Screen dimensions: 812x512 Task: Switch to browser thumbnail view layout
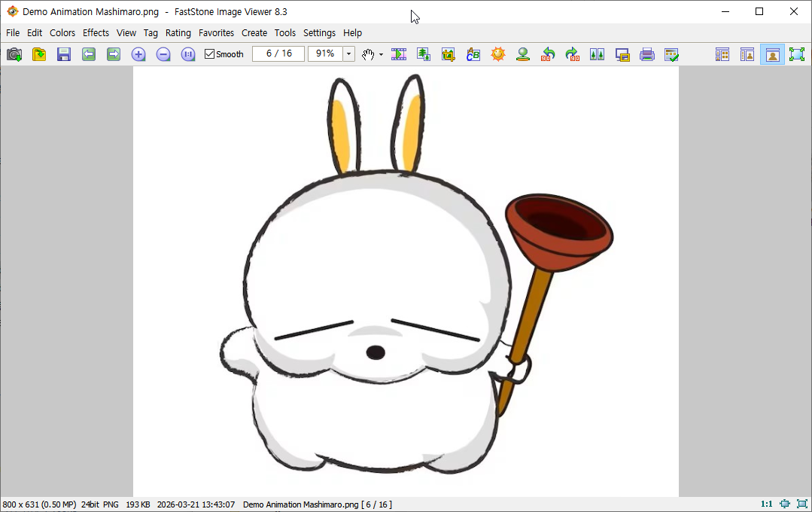click(x=722, y=54)
